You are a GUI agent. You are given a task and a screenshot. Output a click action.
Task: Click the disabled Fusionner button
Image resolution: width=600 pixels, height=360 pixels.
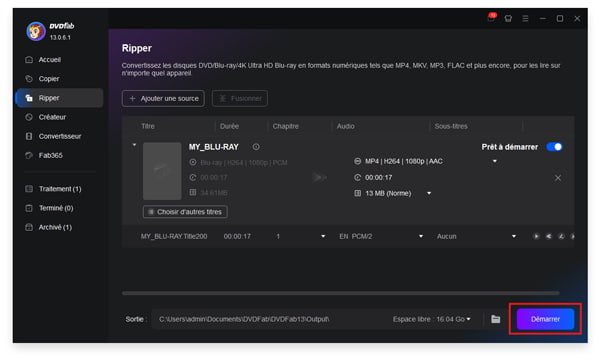pyautogui.click(x=240, y=98)
